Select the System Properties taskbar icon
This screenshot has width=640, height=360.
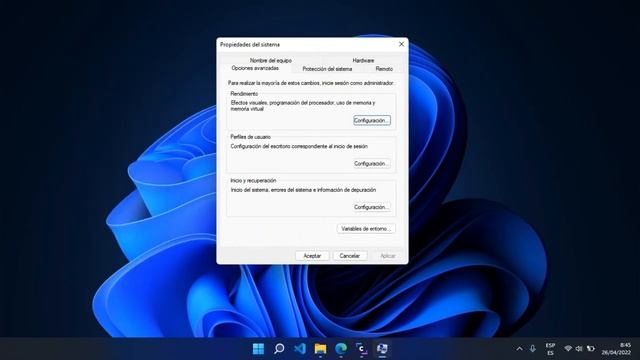(x=382, y=349)
